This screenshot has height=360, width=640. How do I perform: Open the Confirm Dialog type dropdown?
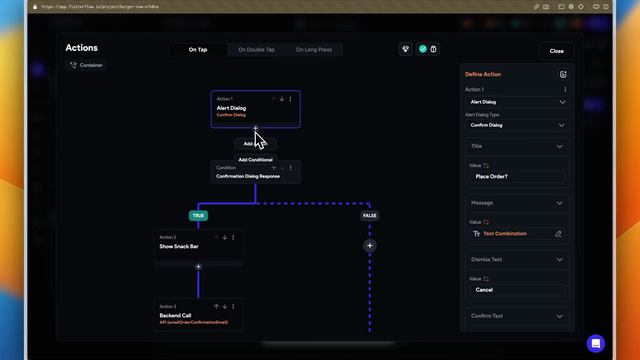(x=516, y=125)
